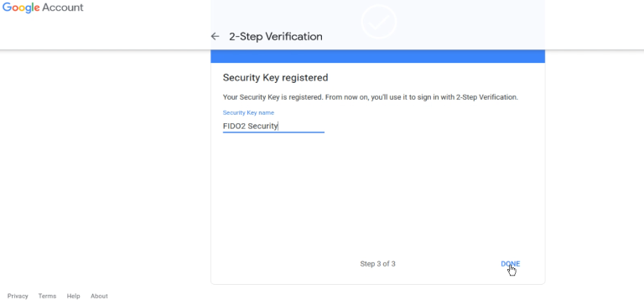Go back using the left arrow
Screen dimensions: 644x305
click(215, 37)
